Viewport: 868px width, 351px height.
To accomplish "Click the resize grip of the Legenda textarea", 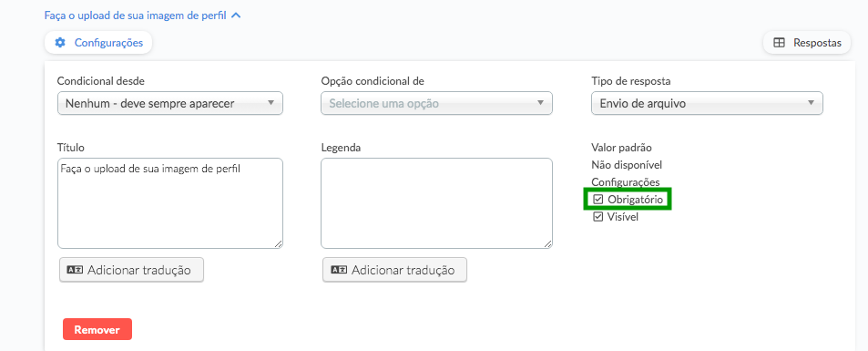I will 548,243.
